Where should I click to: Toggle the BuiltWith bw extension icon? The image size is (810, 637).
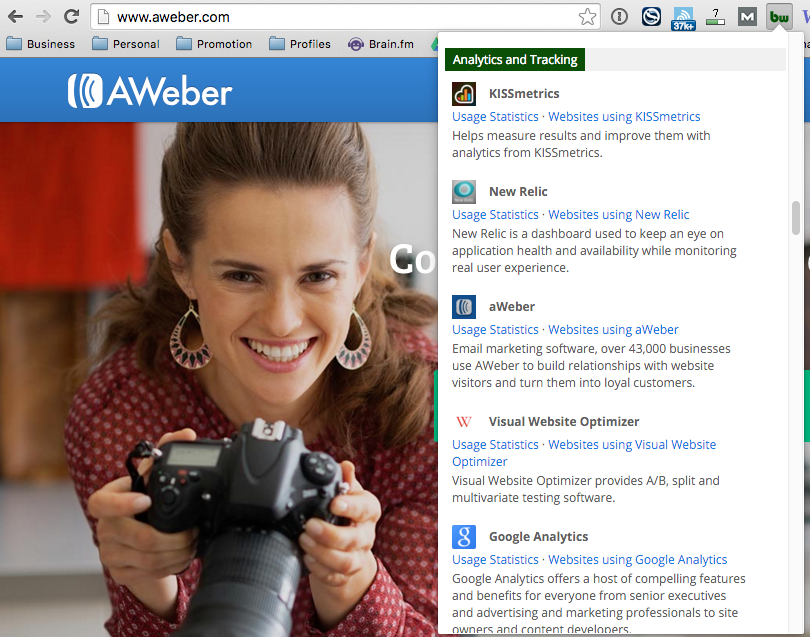click(x=779, y=17)
